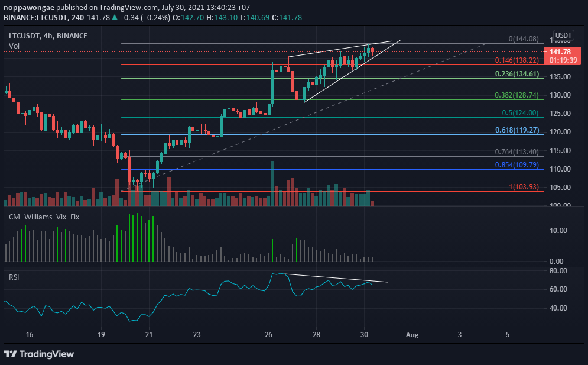
Task: Click the Fibonacci level 0.5(124.00) label
Action: point(520,113)
